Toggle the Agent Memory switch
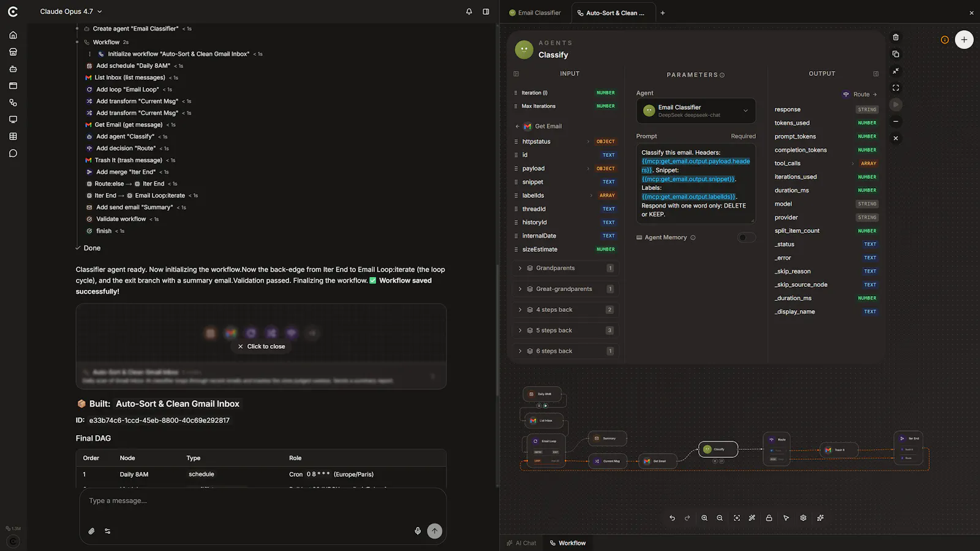 click(746, 238)
